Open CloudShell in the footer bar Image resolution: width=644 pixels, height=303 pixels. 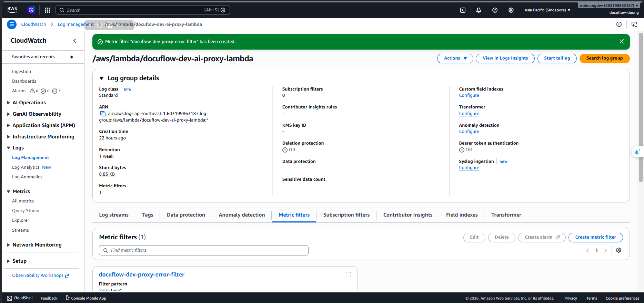(x=20, y=298)
